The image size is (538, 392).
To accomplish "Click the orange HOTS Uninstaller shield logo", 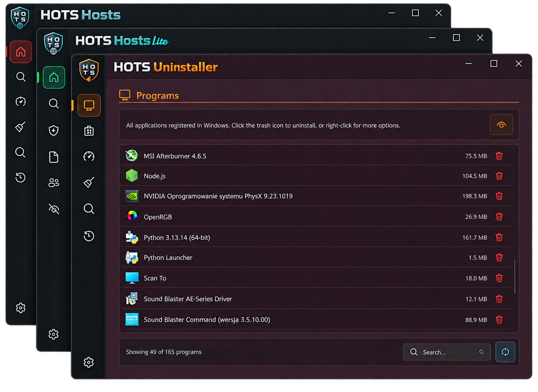I will pos(89,70).
